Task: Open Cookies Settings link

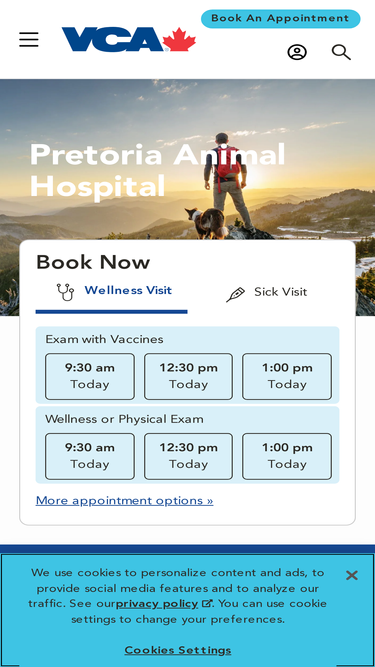Action: (178, 650)
